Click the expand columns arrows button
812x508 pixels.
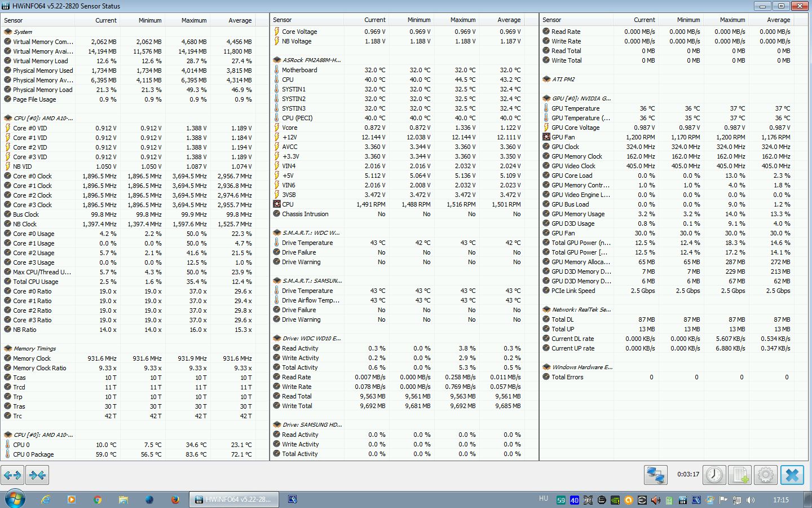(12, 475)
